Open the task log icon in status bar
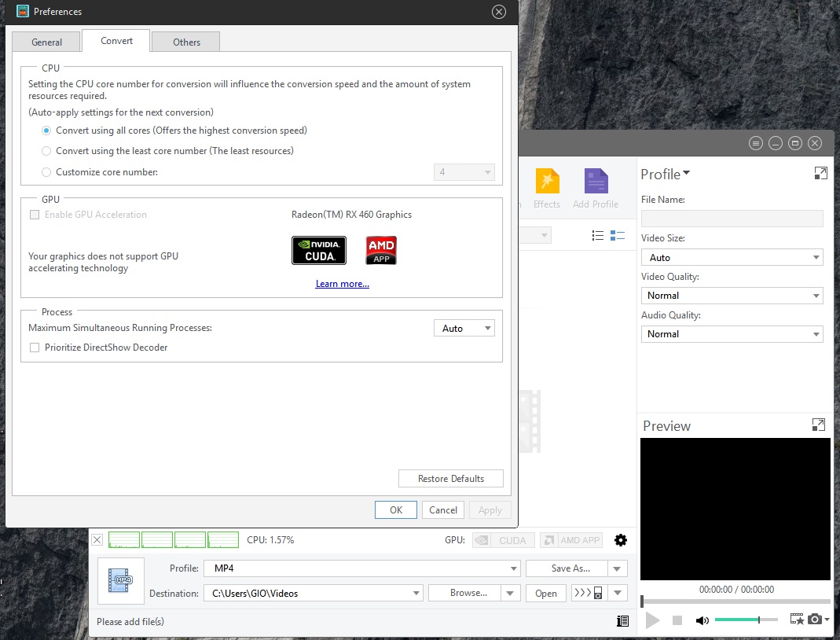 point(622,621)
